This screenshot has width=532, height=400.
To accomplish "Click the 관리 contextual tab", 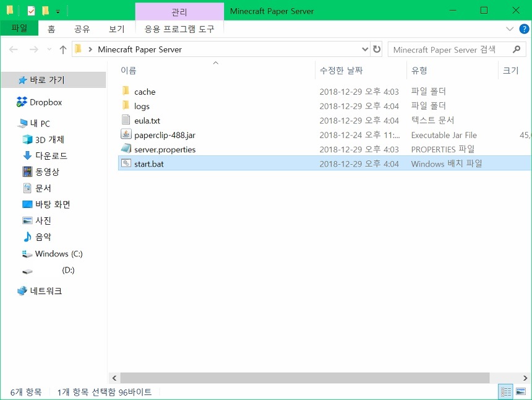I will [179, 12].
